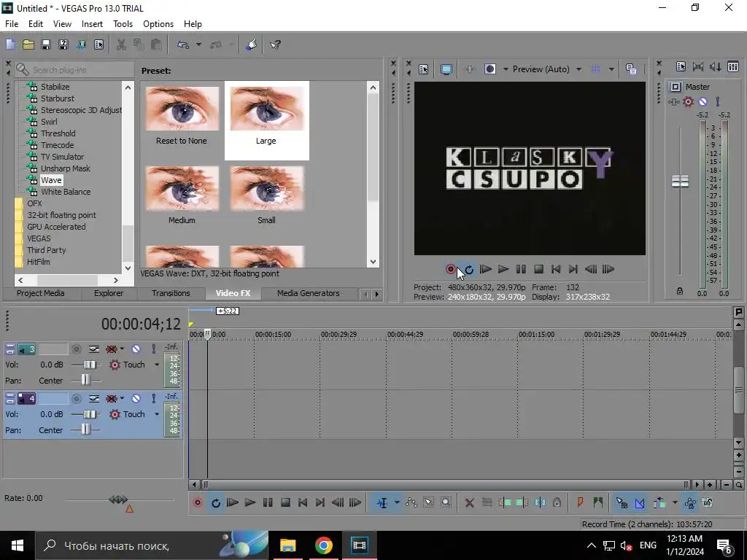Adjust the Master volume fader
Viewport: 747px width, 560px height.
click(680, 182)
